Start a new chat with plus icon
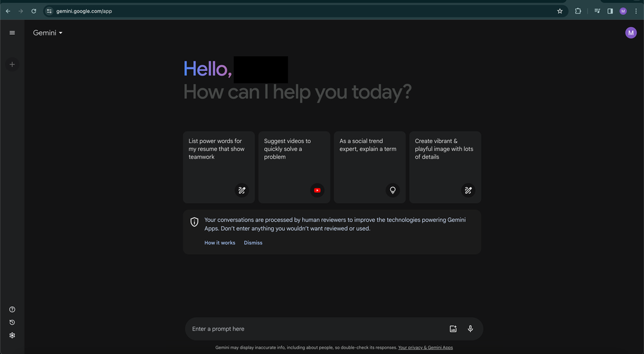Image resolution: width=644 pixels, height=354 pixels. [x=12, y=64]
